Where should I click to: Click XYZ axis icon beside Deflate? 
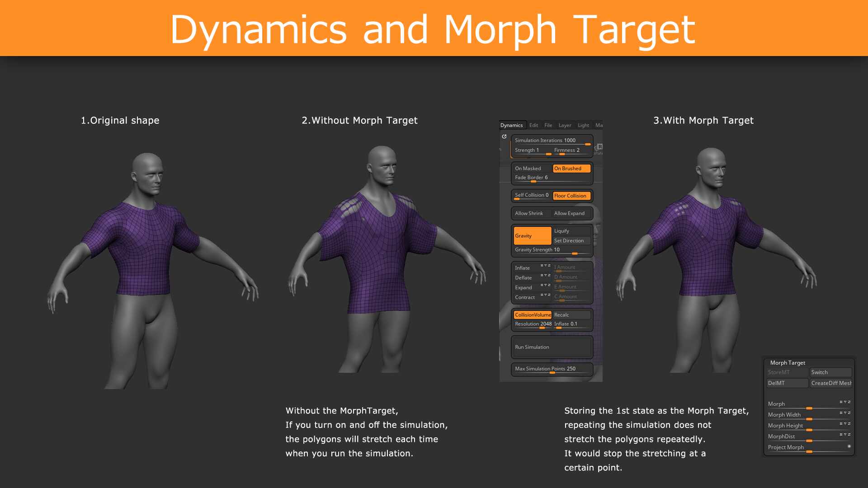point(546,276)
